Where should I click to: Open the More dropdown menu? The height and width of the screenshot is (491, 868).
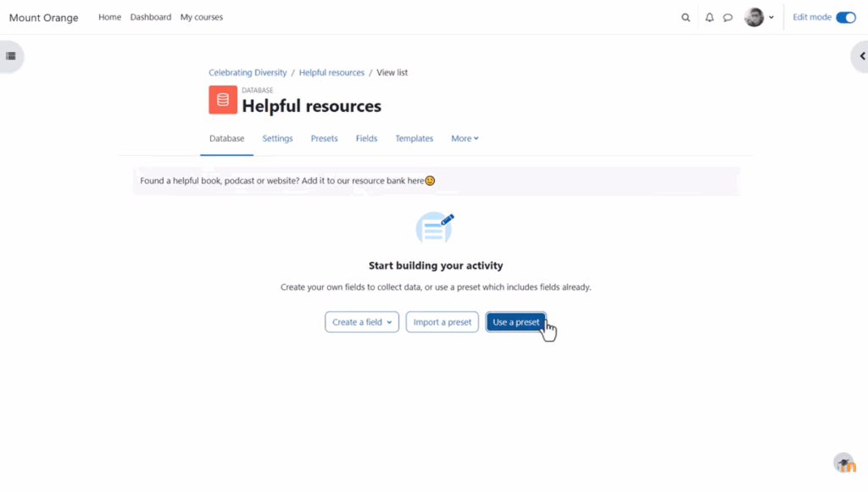pyautogui.click(x=465, y=138)
